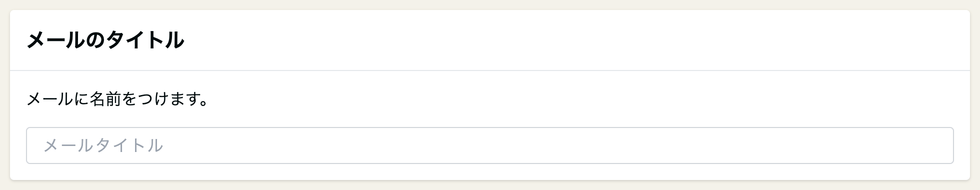
Task: Click the ル character ending the heading
Action: click(x=174, y=40)
